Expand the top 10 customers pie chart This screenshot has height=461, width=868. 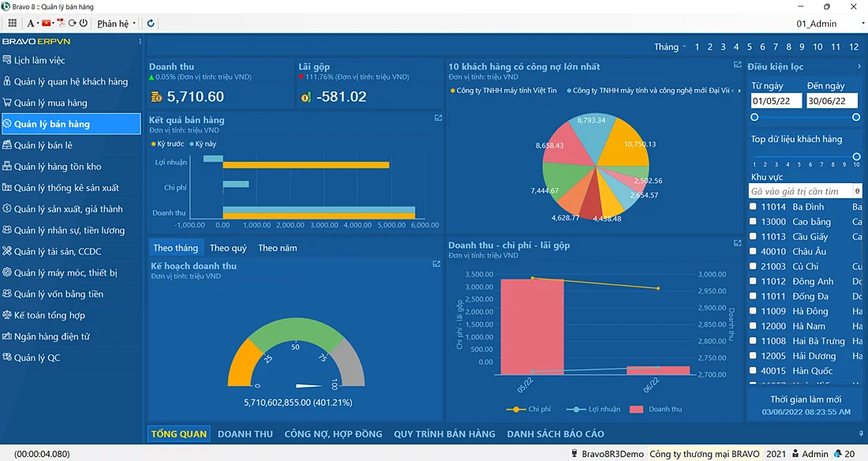[x=737, y=65]
